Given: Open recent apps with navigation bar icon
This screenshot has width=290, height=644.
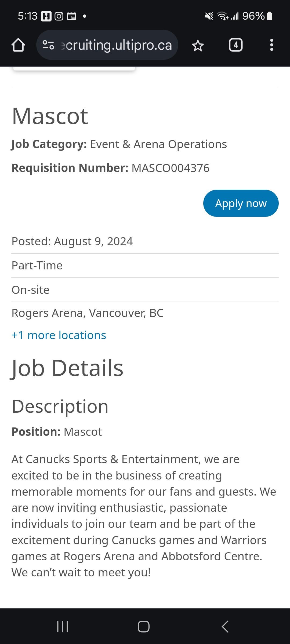Looking at the screenshot, I should (x=63, y=627).
